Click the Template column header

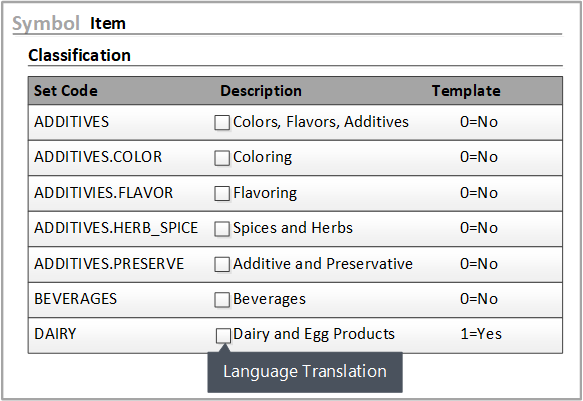coord(466,91)
